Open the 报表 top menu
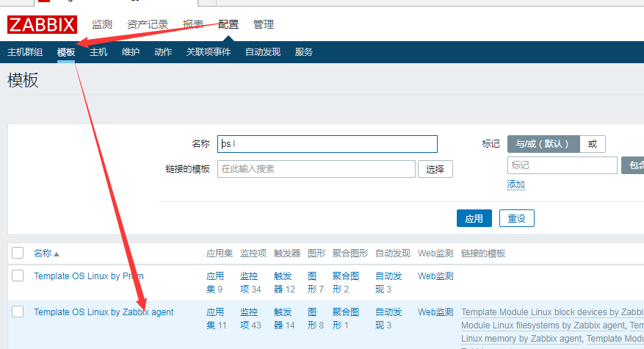 tap(193, 25)
